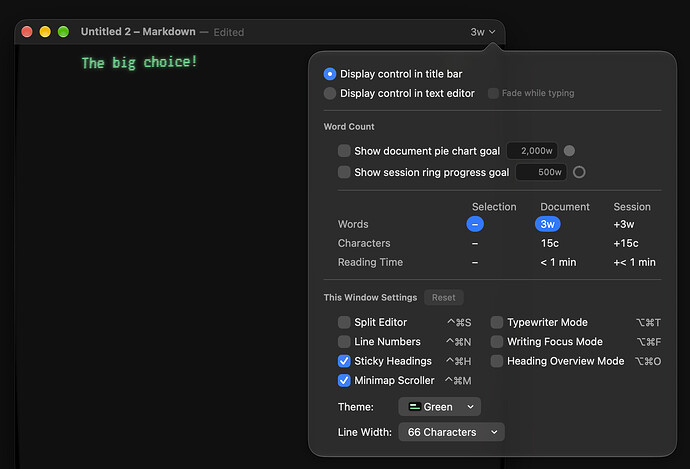The width and height of the screenshot is (690, 469).
Task: Uncheck Minimap Scroller checkbox
Action: coord(344,381)
